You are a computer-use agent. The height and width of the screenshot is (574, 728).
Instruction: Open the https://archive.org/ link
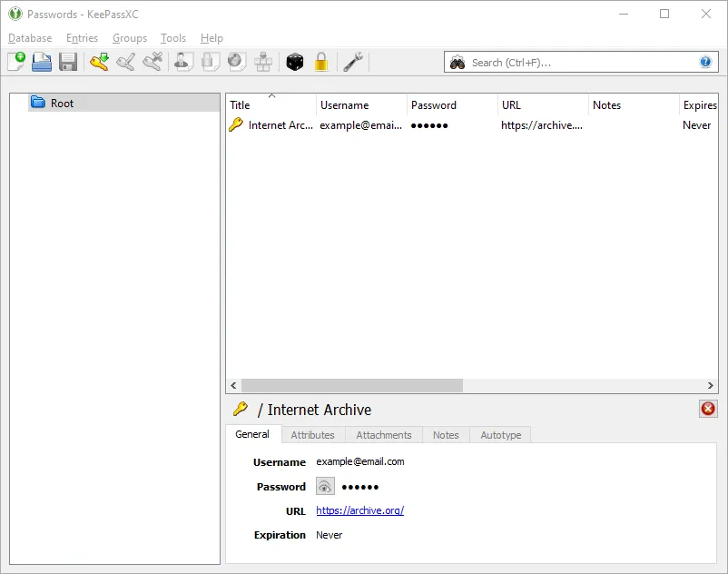pyautogui.click(x=359, y=510)
